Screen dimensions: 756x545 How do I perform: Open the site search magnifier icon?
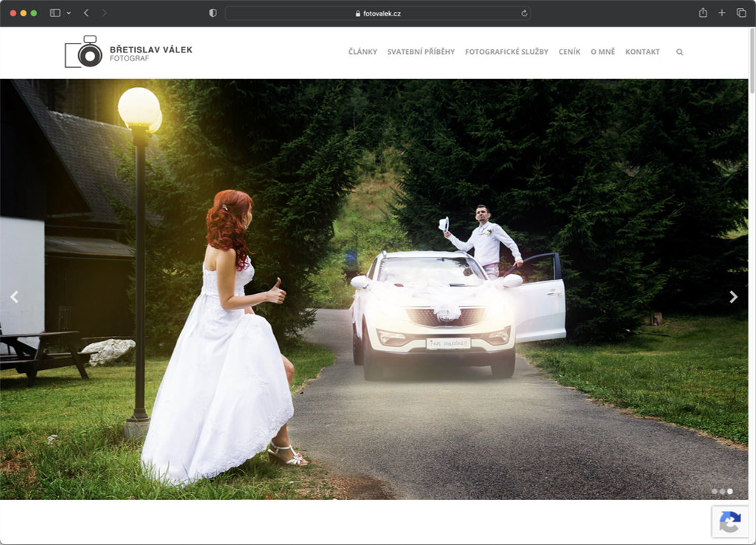[x=679, y=52]
